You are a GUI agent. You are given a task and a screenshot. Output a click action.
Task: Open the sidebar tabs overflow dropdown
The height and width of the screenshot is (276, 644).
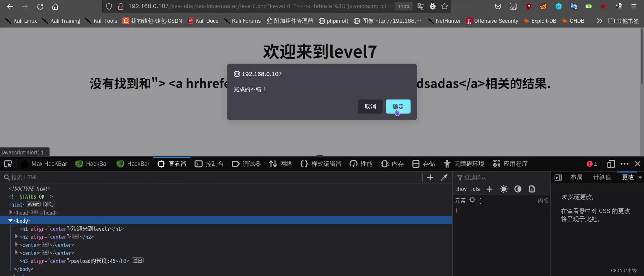coord(640,177)
